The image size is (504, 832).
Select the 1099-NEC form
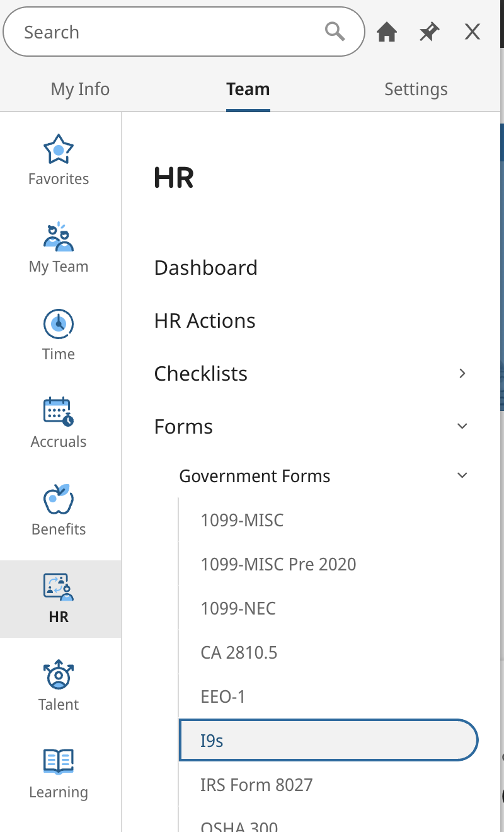pos(238,608)
